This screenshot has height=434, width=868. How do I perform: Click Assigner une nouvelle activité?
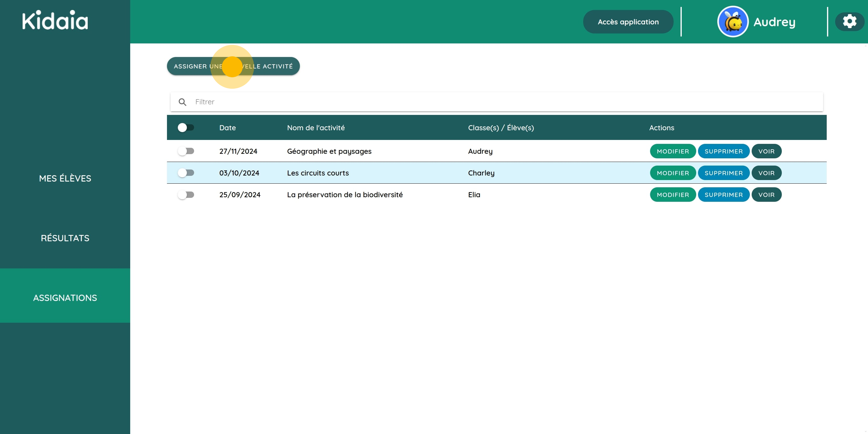tap(233, 66)
